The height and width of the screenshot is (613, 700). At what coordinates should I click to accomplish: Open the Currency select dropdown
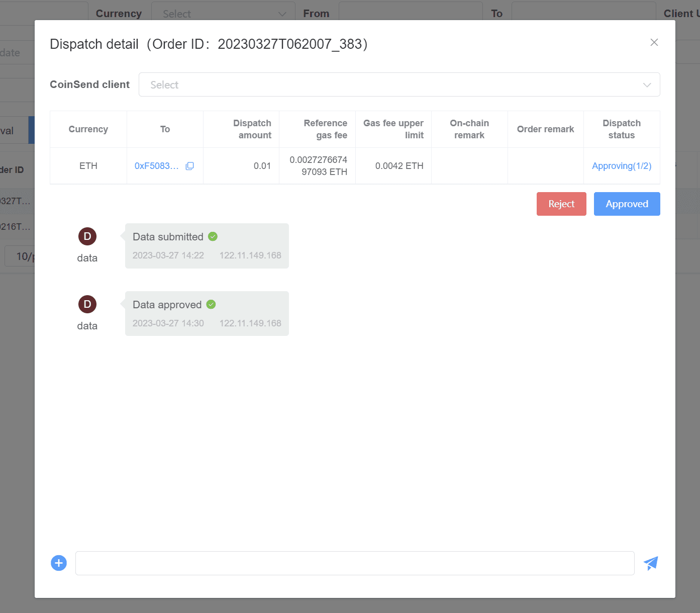(223, 14)
